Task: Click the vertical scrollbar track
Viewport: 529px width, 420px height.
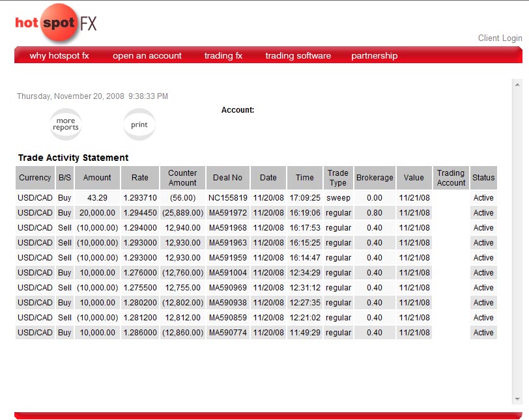Action: 517,242
